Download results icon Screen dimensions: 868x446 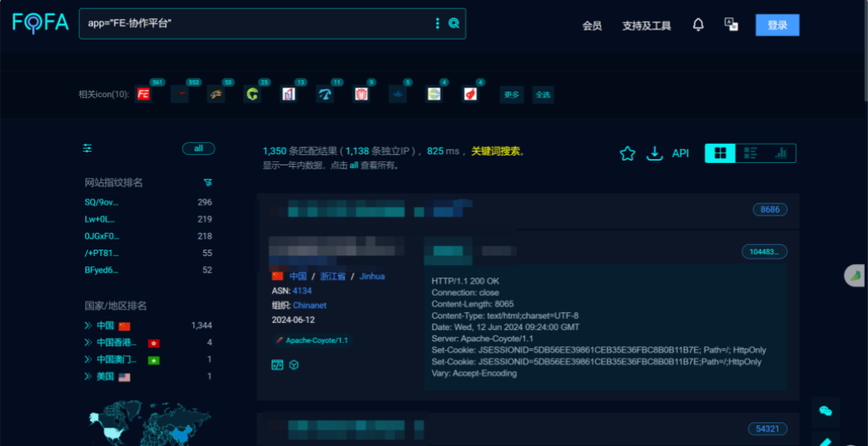click(x=655, y=153)
